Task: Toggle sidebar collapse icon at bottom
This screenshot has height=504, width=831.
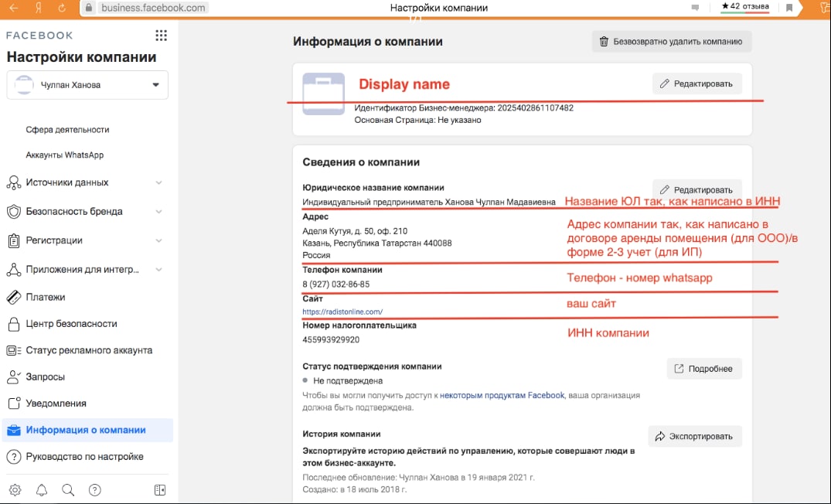Action: pos(160,490)
